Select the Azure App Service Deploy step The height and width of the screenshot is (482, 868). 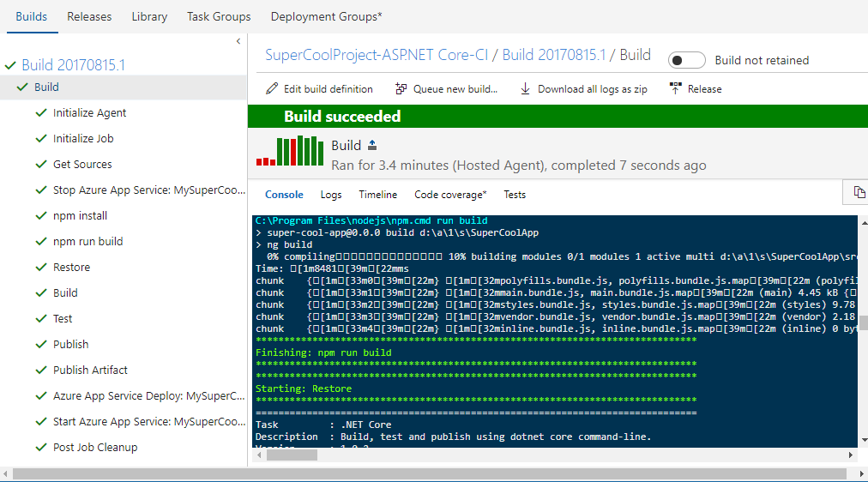149,395
